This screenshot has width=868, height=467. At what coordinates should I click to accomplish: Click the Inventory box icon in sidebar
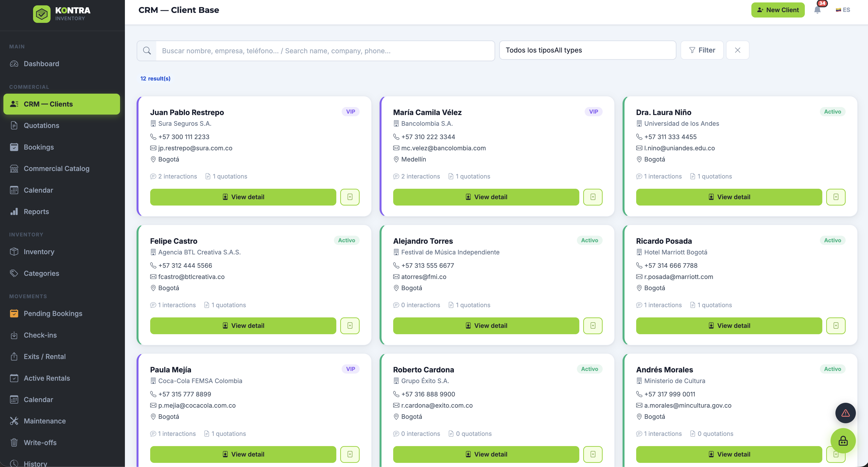point(14,251)
